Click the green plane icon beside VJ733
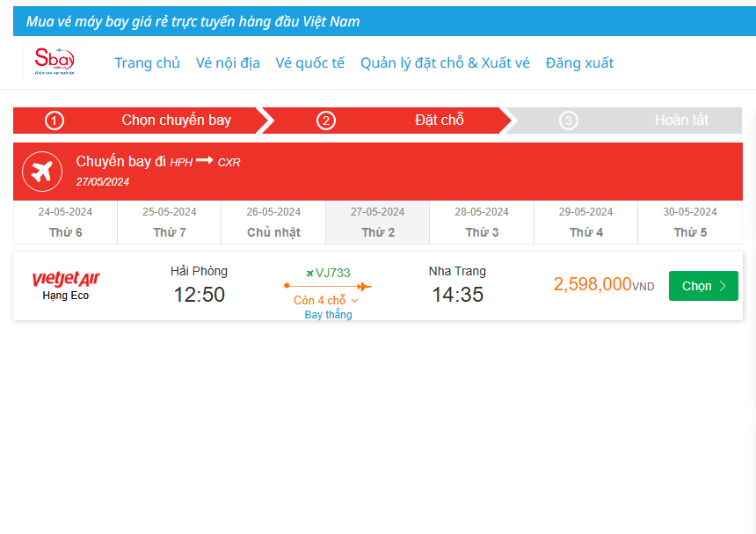Viewport: 756px width, 534px height. tap(309, 274)
